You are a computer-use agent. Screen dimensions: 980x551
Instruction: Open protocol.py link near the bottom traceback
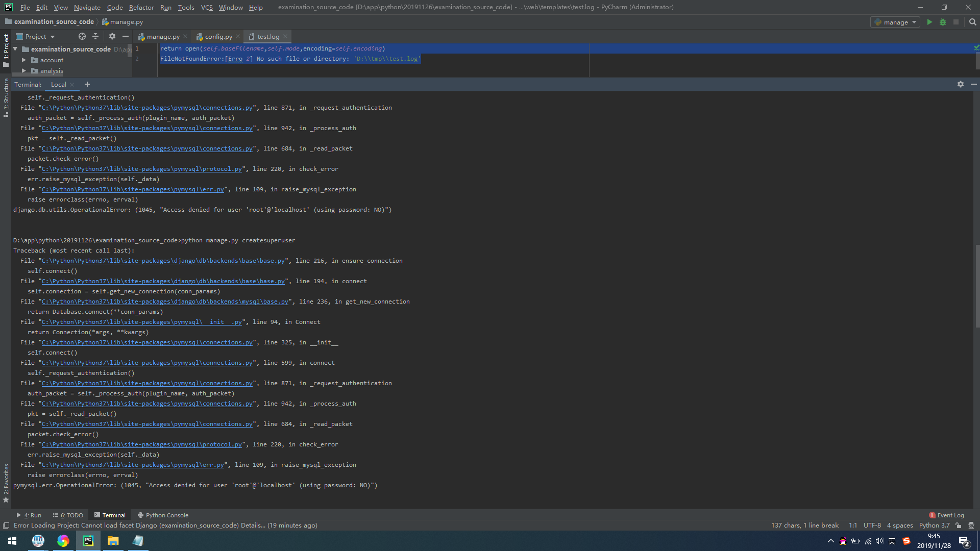[x=141, y=444]
